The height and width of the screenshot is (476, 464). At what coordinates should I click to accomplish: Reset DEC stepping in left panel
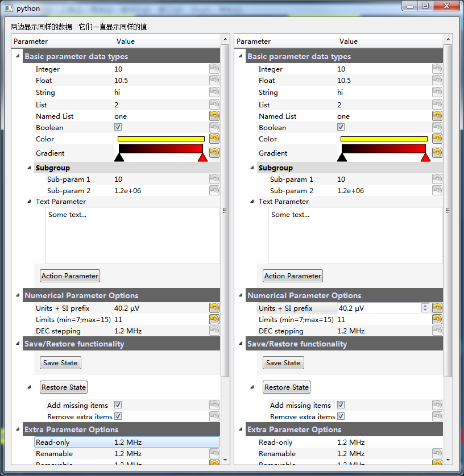[x=214, y=331]
